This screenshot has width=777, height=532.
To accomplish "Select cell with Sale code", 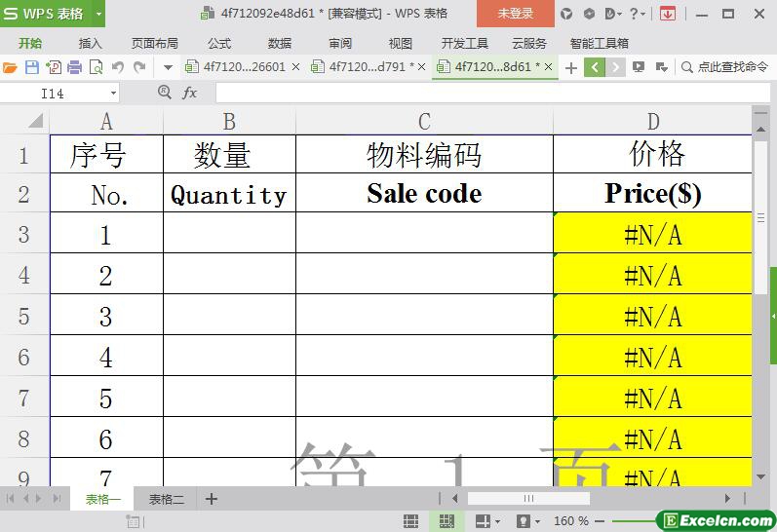I will (424, 193).
